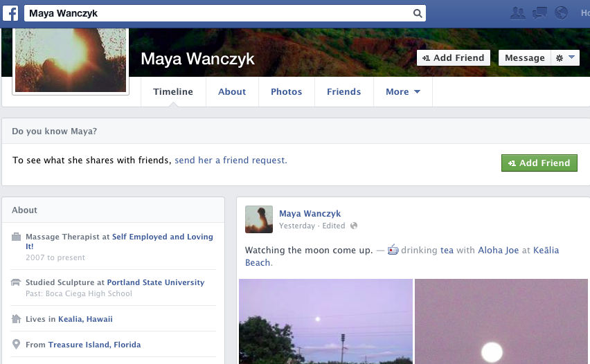Click the Facebook logo icon
This screenshot has width=590, height=364.
click(x=12, y=13)
